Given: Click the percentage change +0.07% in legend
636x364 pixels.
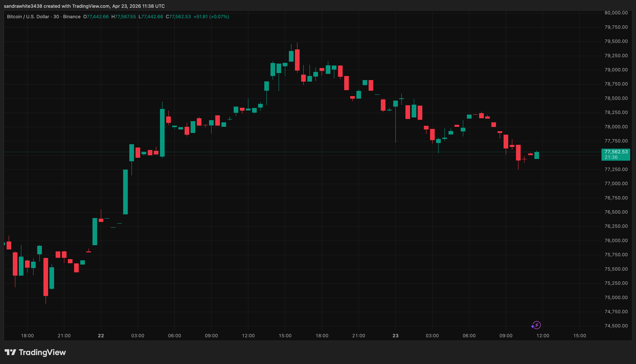Looking at the screenshot, I should 219,16.
